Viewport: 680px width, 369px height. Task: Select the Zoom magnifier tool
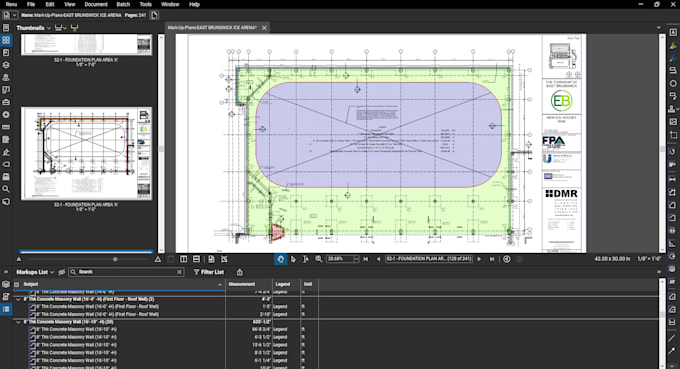(x=319, y=259)
